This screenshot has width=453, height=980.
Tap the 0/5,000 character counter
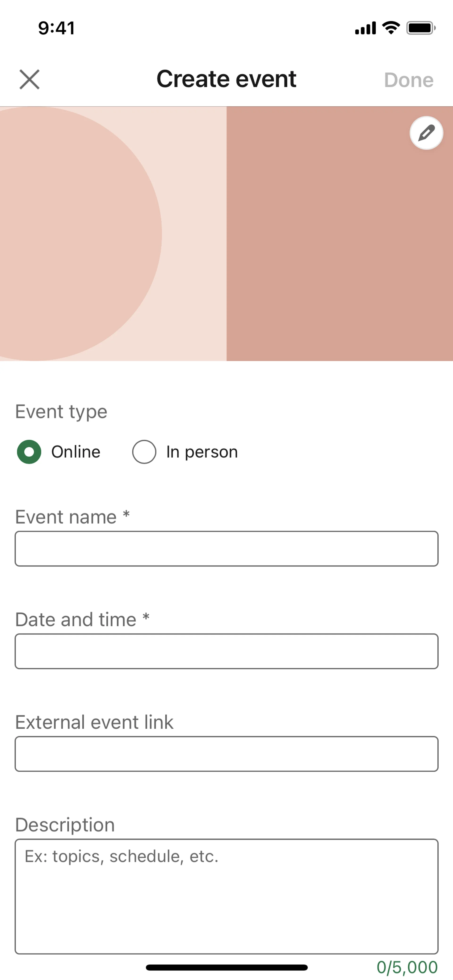pos(407,967)
